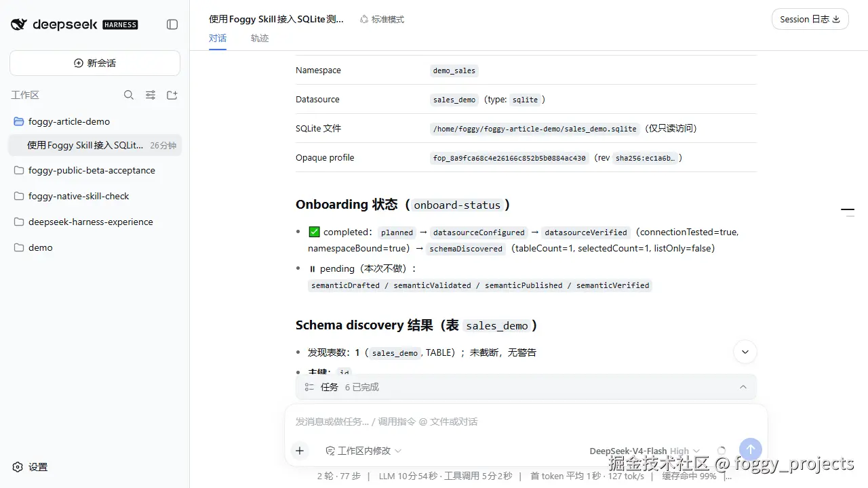Screen dimensions: 868x488
Task: Download the Session 日志
Action: point(810,19)
